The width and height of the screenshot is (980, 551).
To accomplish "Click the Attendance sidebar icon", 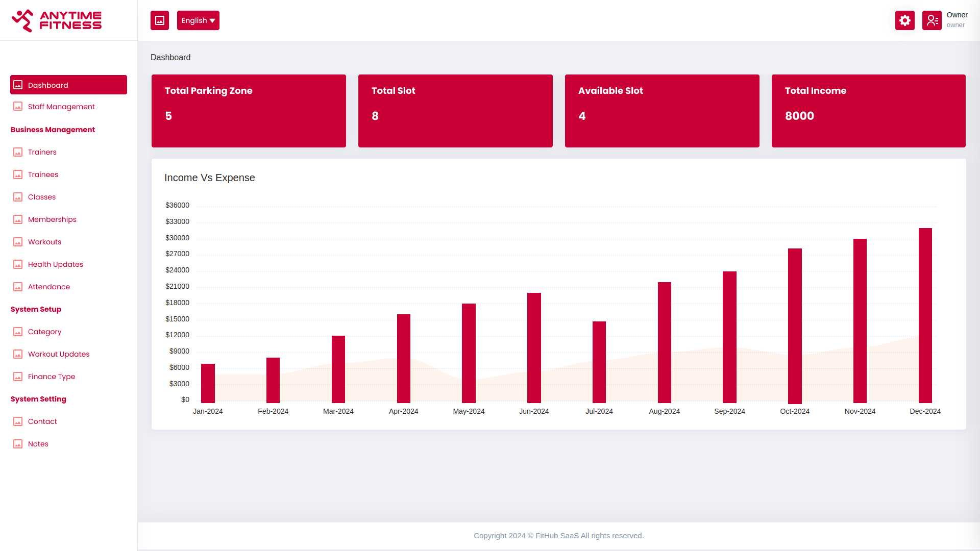I will pos(18,287).
